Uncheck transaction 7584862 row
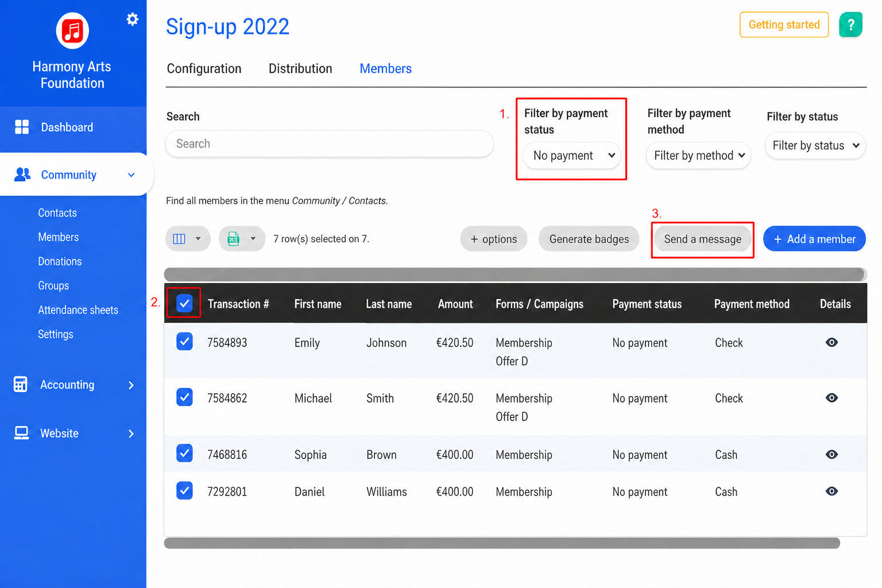The image size is (882, 588). [x=184, y=397]
